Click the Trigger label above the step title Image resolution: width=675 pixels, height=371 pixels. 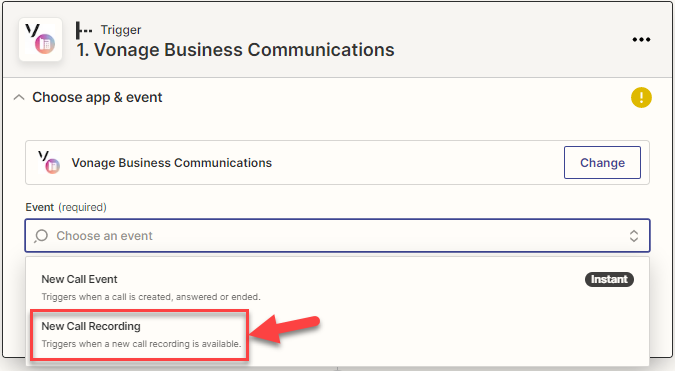coord(121,30)
